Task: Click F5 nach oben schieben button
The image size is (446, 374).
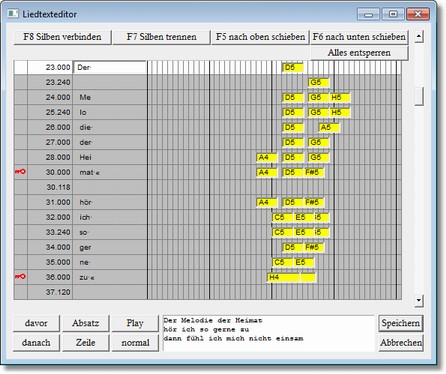Action: [261, 37]
